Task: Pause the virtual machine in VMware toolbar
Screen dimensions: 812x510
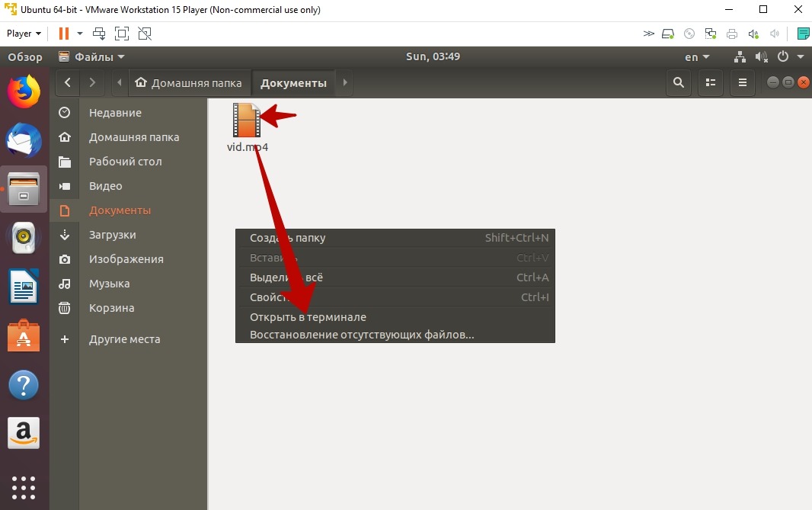Action: point(64,34)
